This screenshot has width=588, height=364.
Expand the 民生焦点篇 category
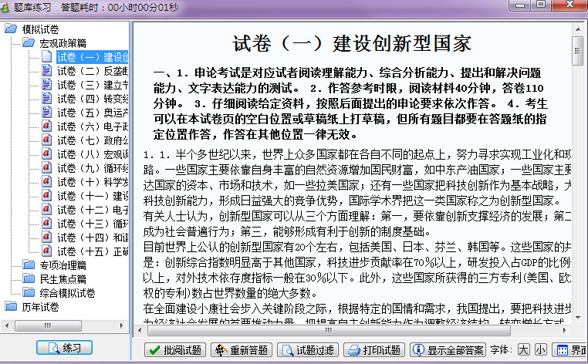tap(63, 279)
